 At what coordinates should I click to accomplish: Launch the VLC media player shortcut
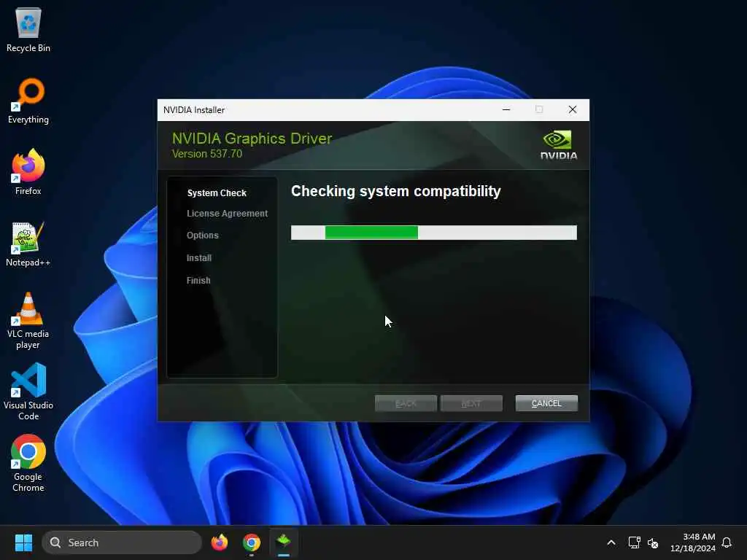(28, 321)
